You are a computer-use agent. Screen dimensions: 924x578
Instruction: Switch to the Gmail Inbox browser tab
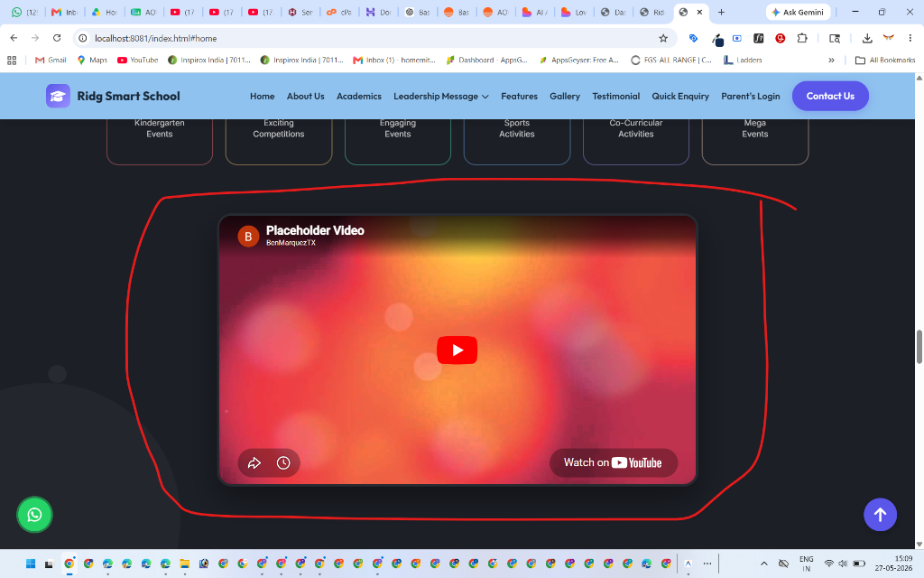tap(64, 12)
